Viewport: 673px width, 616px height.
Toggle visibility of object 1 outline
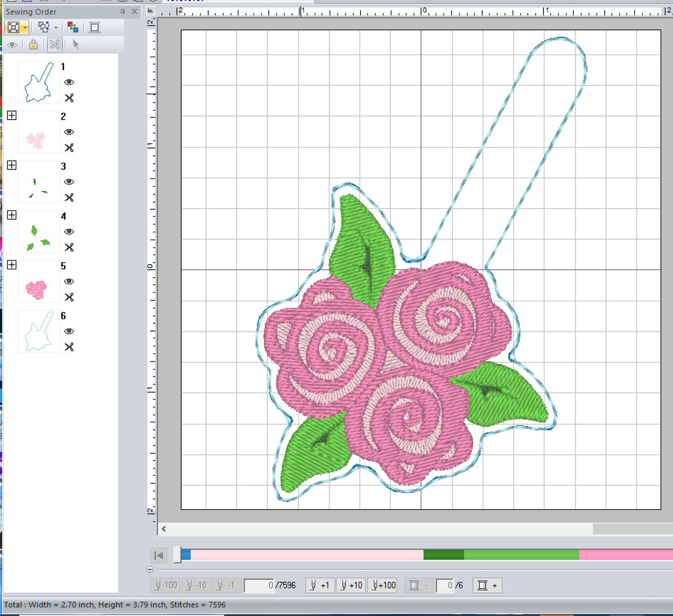click(68, 82)
